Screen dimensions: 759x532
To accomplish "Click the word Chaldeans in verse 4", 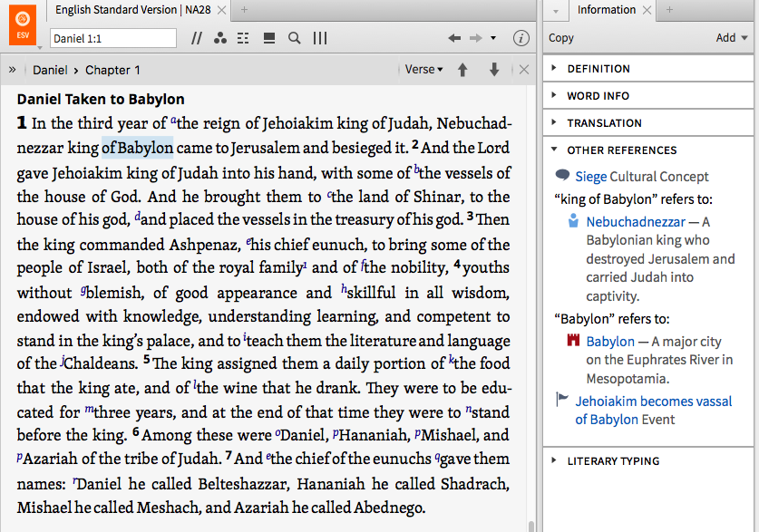I will pyautogui.click(x=101, y=363).
